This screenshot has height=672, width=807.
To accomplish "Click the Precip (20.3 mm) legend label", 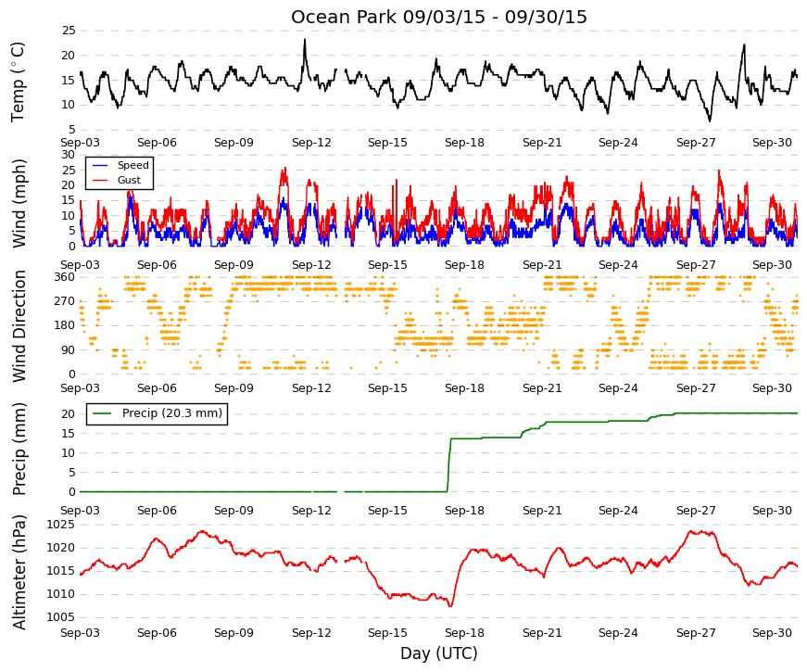I will pyautogui.click(x=172, y=413).
